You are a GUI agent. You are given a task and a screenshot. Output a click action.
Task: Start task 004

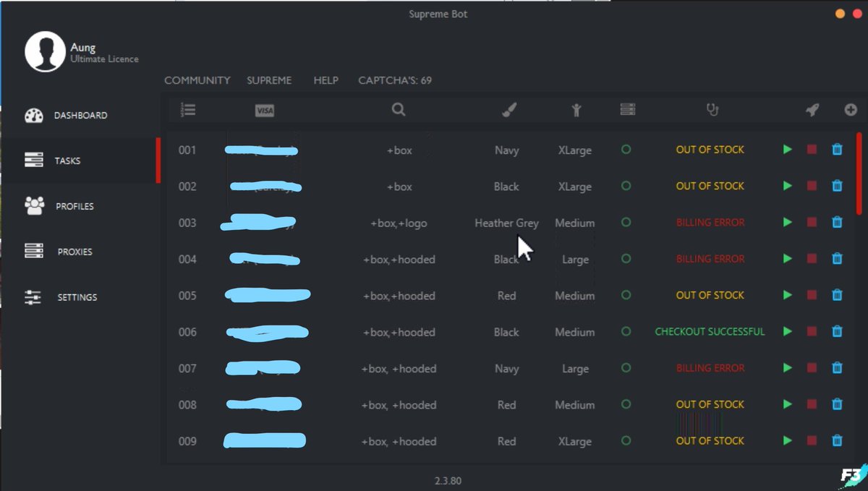coord(788,258)
